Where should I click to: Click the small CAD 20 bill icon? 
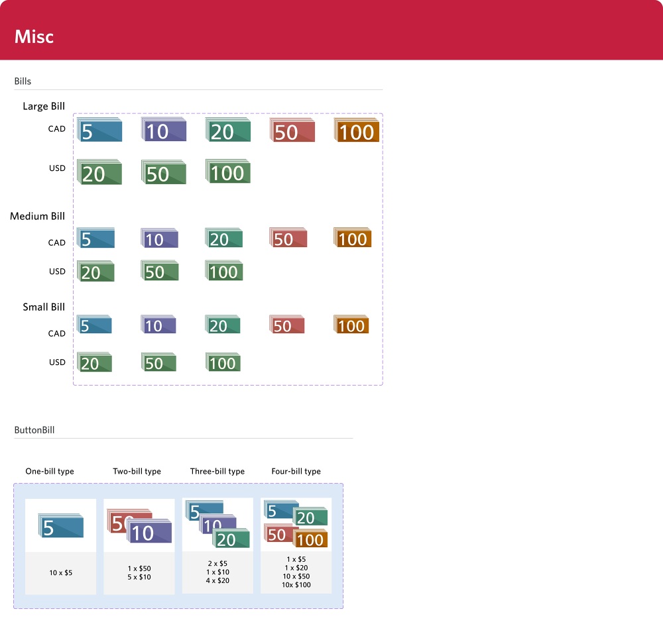point(222,325)
